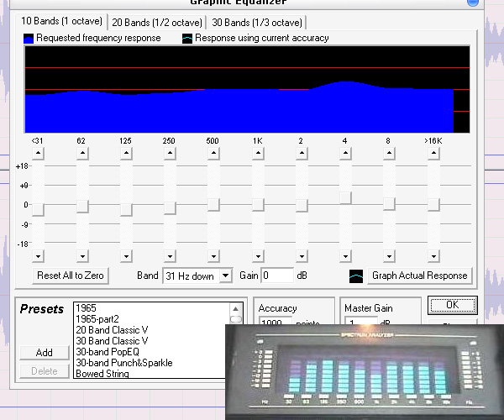Viewport: 504px width, 420px height.
Task: Click the down arrow below the 125 slider
Action: pos(126,256)
